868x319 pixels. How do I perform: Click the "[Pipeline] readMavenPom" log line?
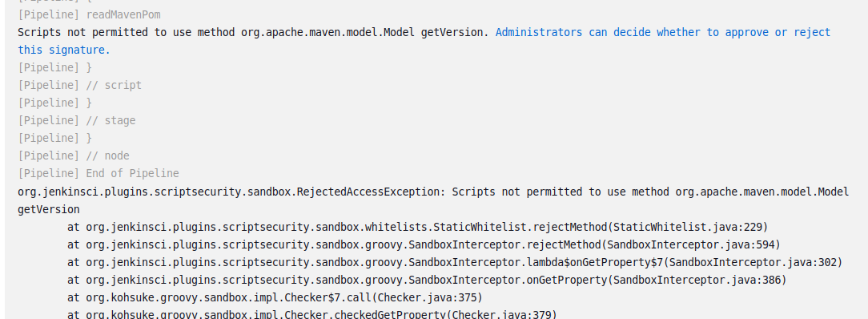click(89, 14)
